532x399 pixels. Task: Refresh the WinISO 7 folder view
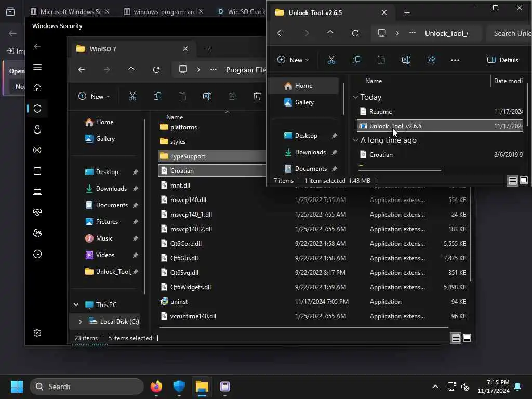156,70
